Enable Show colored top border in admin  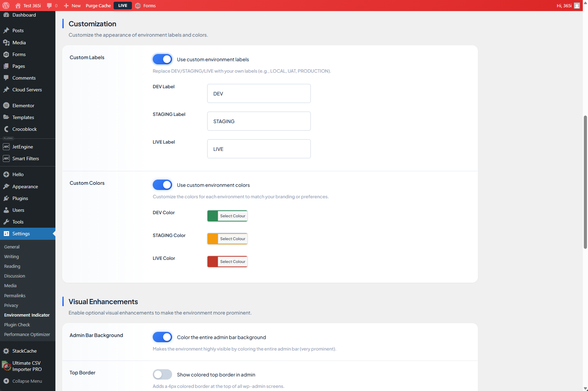tap(162, 374)
